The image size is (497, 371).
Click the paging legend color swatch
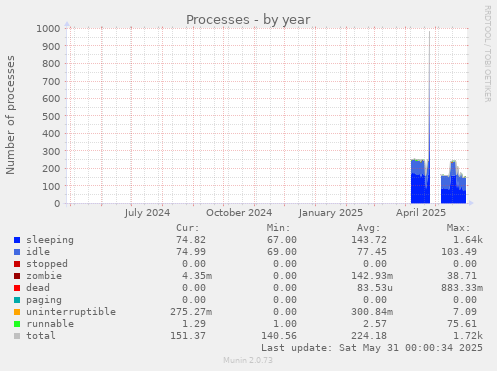tap(17, 300)
